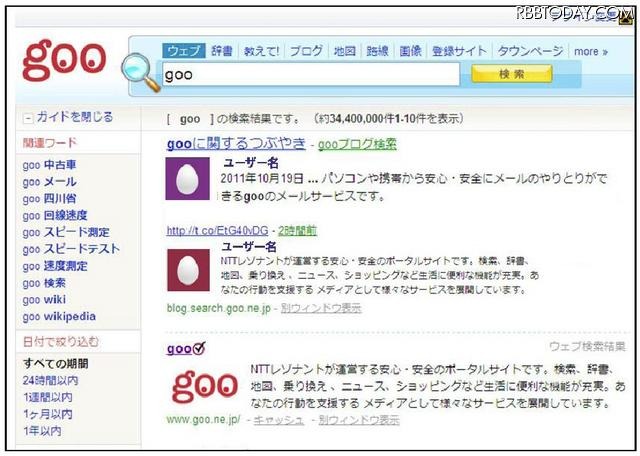Click the dark red egg avatar thumbnail
Viewport: 640px width, 456px height.
(189, 270)
